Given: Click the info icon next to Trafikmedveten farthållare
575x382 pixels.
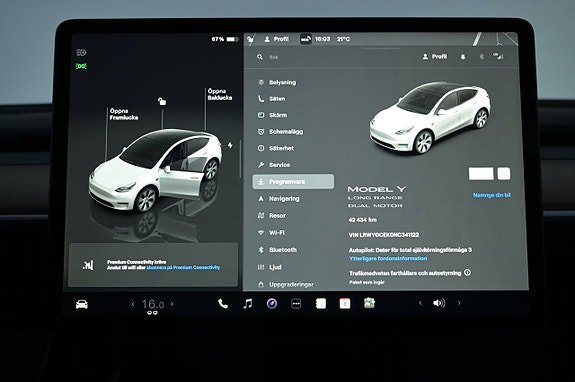Looking at the screenshot, I should pos(467,272).
